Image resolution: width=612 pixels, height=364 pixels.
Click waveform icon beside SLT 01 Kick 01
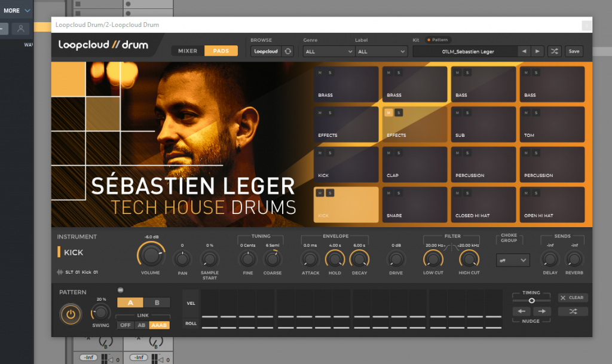60,272
